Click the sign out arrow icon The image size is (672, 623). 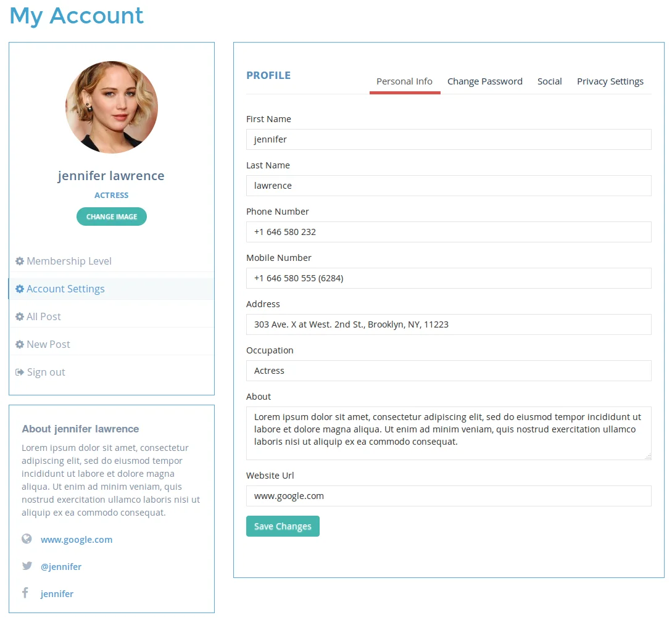tap(19, 372)
